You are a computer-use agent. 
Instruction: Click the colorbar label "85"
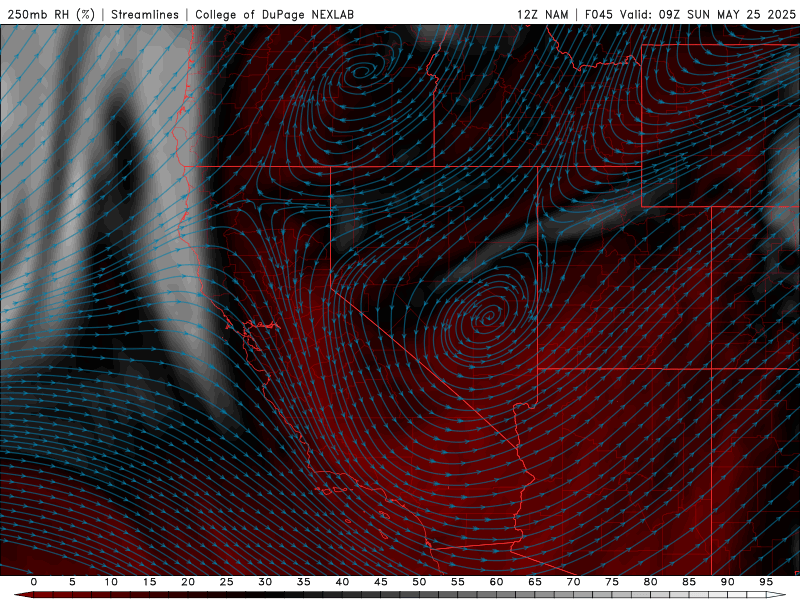[x=688, y=582]
